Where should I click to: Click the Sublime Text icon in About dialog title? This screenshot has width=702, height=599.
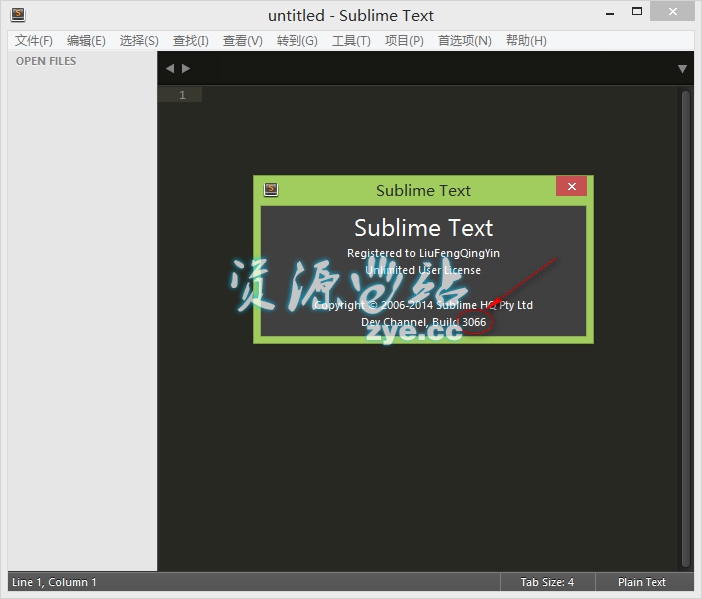pos(271,190)
